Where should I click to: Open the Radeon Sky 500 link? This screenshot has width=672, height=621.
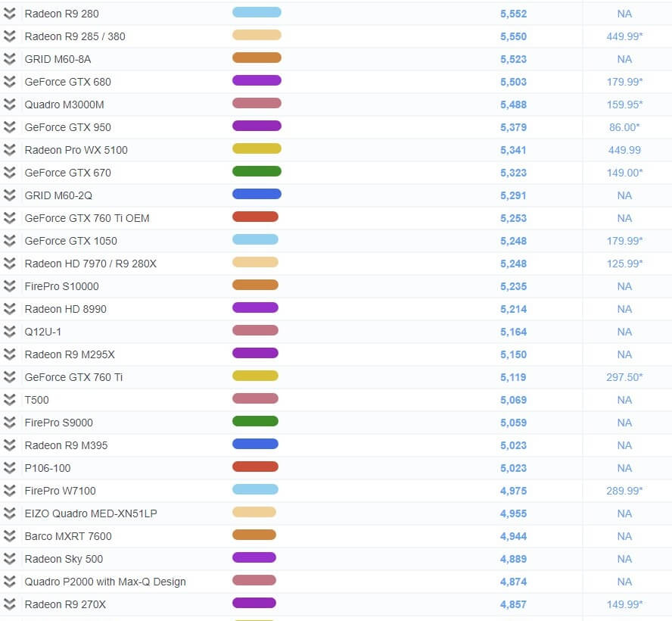[x=64, y=559]
